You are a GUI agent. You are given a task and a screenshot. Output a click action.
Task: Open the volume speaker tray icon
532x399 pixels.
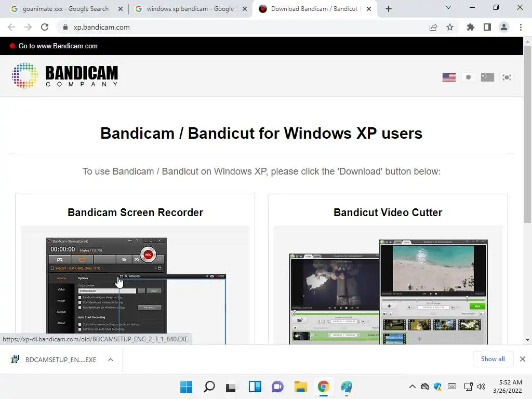[481, 387]
